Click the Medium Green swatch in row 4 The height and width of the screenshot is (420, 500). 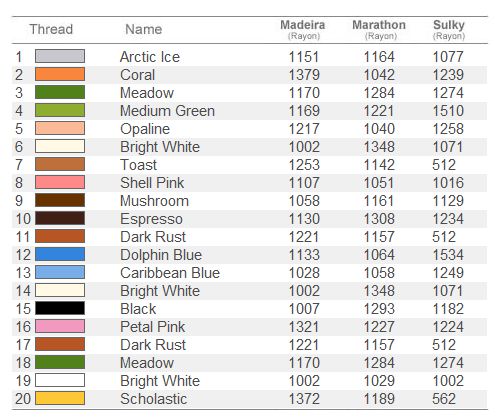60,110
